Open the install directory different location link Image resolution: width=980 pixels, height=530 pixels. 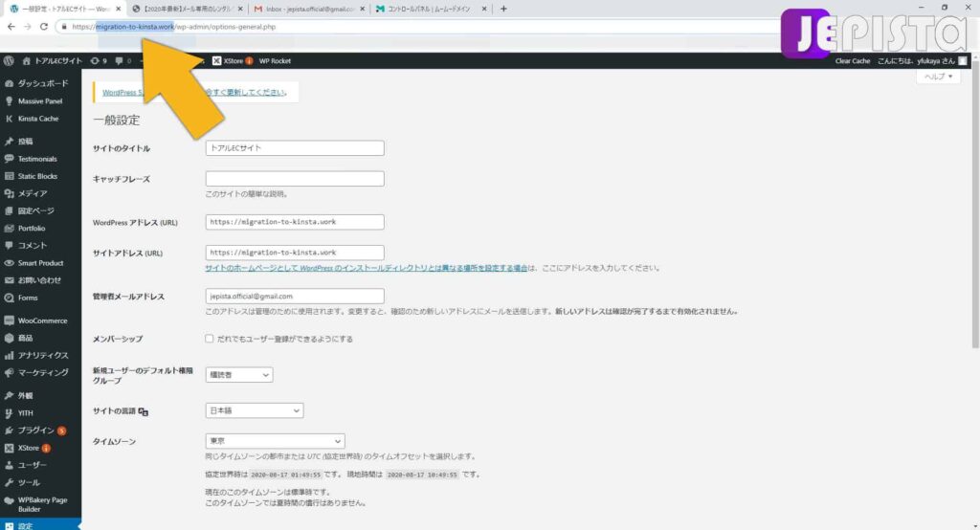coord(367,268)
